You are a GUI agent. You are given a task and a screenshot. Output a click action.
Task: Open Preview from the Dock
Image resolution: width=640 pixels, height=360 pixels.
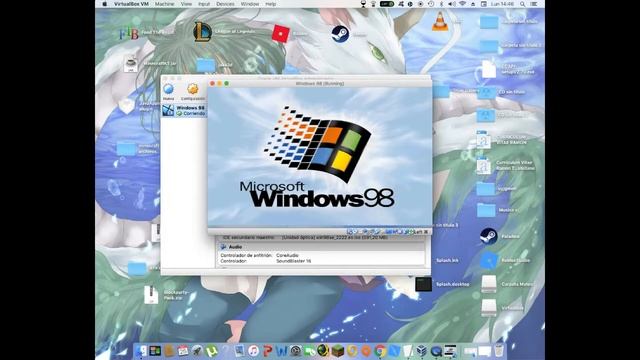pyautogui.click(x=240, y=351)
